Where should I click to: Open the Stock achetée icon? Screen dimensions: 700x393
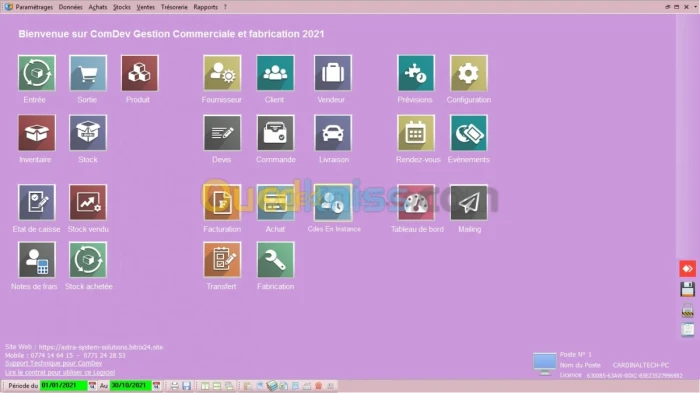coord(88,259)
